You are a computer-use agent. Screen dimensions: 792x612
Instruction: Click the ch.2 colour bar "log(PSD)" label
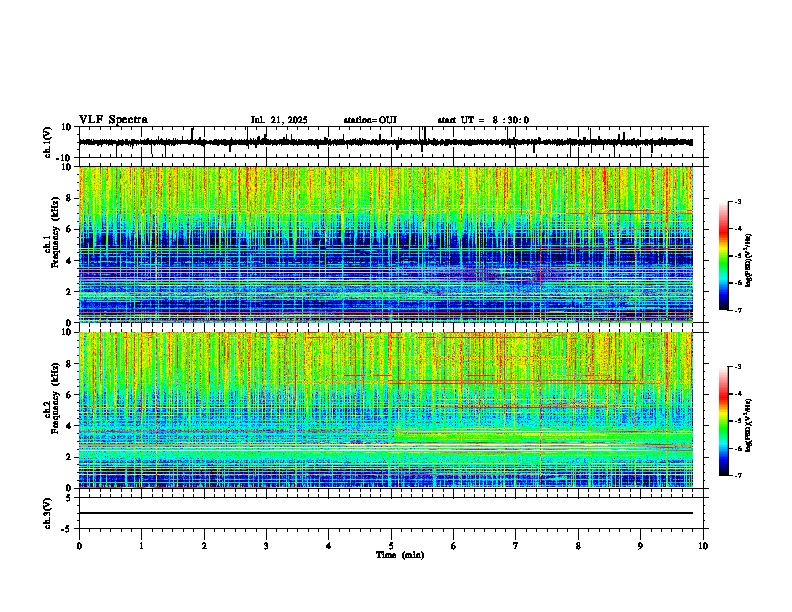pyautogui.click(x=748, y=425)
